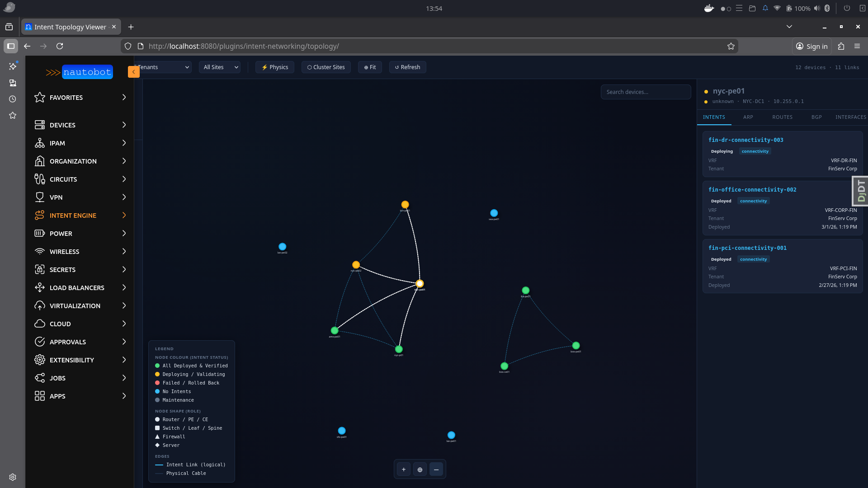
Task: Select the nyc-pe01 node on the graph
Action: click(x=420, y=284)
